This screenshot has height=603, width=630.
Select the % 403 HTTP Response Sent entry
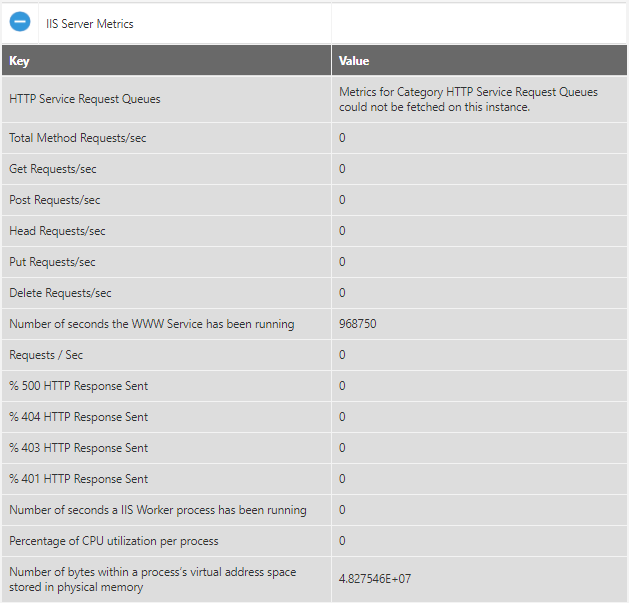pos(79,448)
